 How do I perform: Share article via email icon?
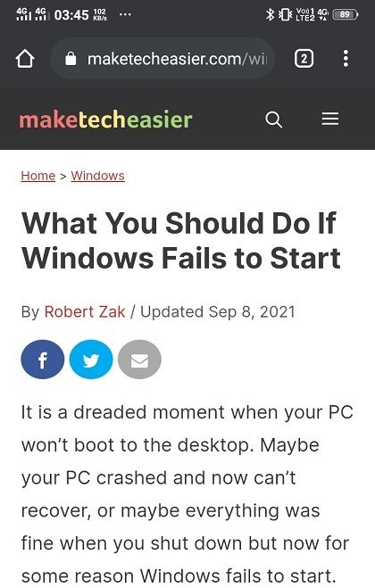coord(139,360)
